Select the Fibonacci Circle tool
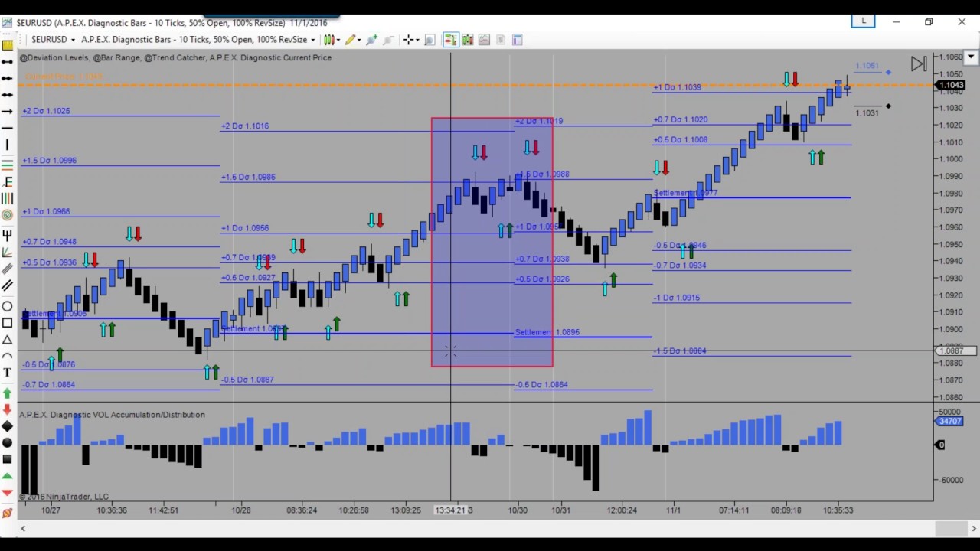The image size is (980, 551). pyautogui.click(x=7, y=214)
